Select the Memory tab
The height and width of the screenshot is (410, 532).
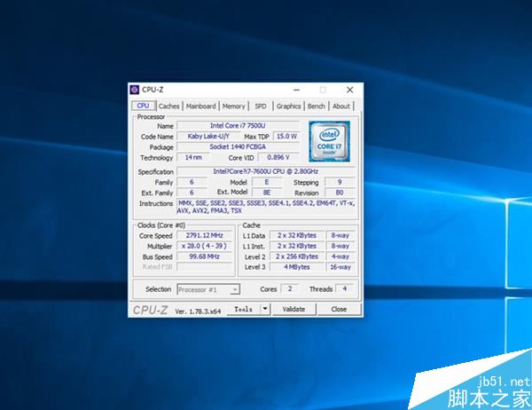pos(234,106)
